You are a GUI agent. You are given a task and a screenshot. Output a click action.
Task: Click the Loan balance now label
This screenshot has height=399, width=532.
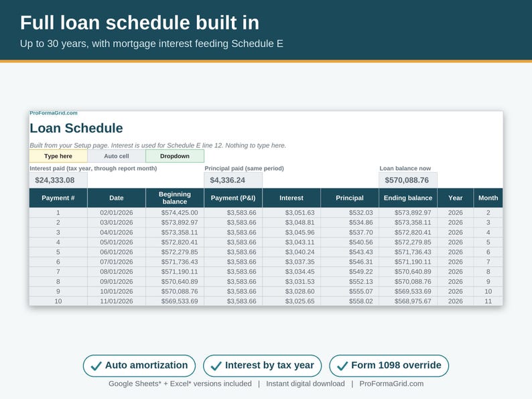click(405, 168)
